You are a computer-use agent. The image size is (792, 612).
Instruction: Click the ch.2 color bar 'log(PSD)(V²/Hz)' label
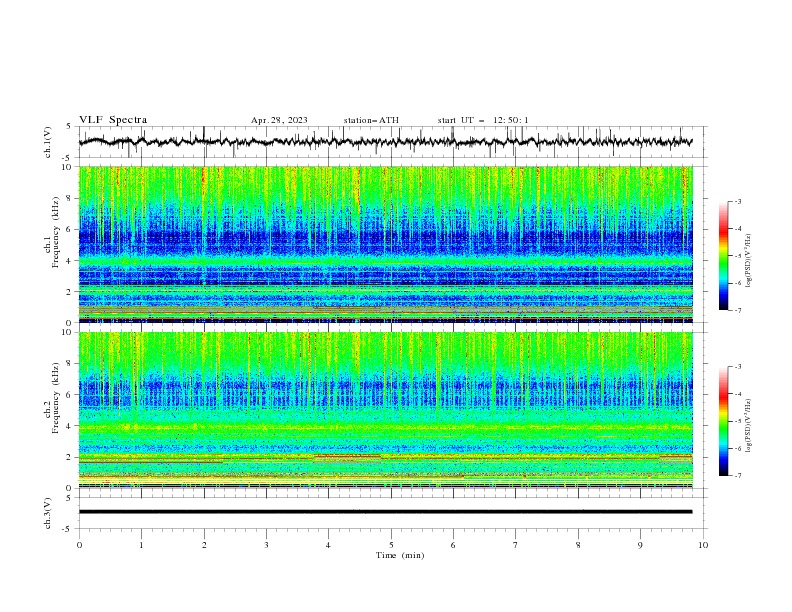(748, 425)
